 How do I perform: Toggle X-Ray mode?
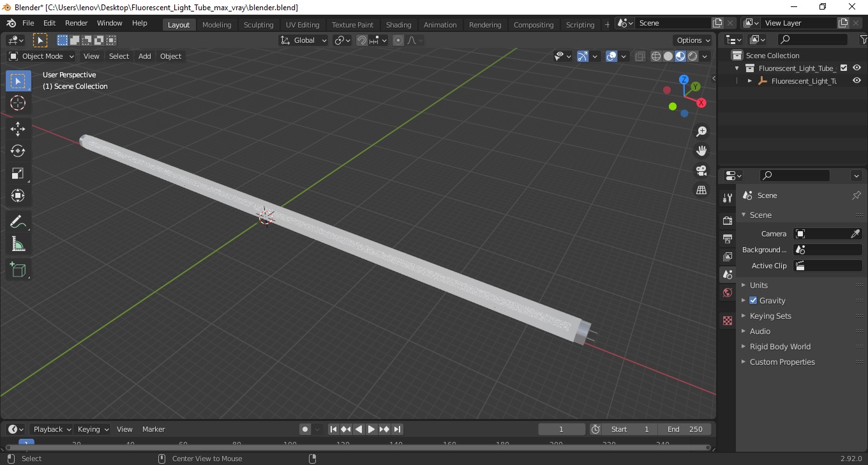[x=640, y=56]
